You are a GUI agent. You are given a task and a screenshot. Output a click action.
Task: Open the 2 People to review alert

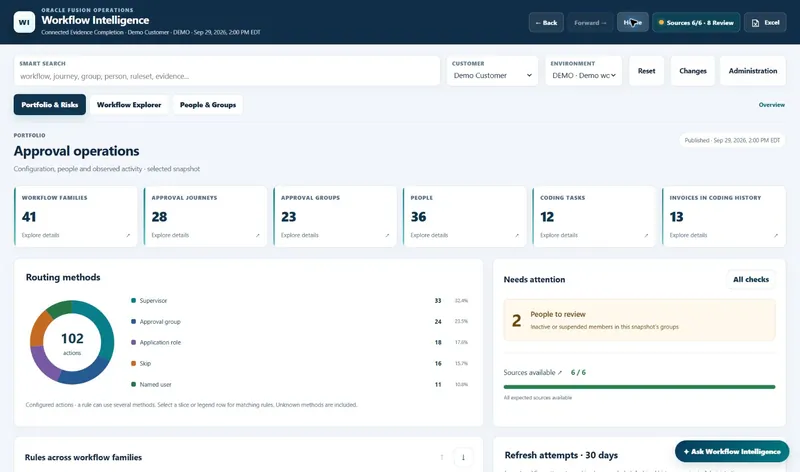tap(639, 320)
